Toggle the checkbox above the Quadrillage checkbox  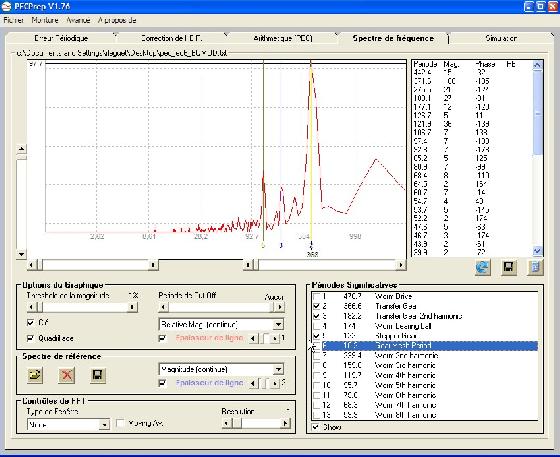pyautogui.click(x=31, y=323)
